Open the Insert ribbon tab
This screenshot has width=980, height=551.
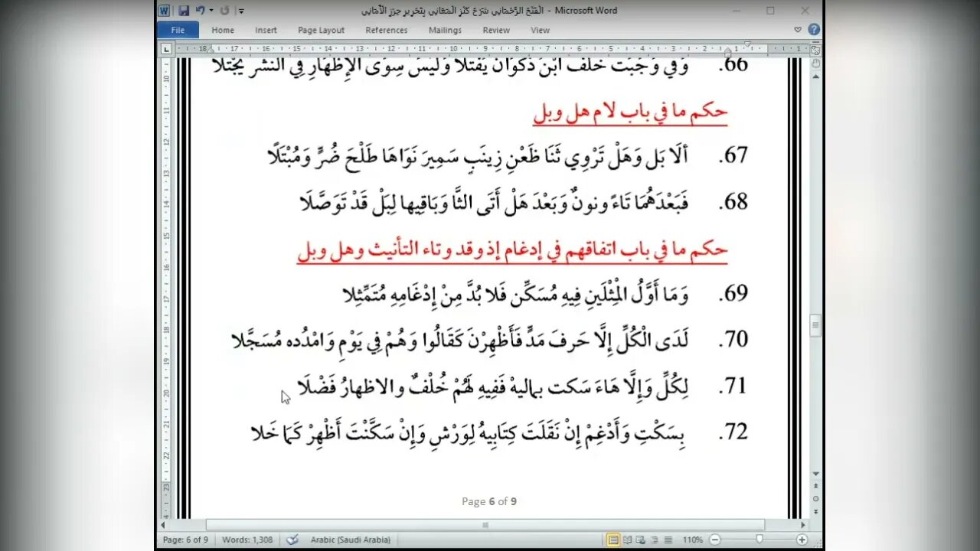[266, 30]
